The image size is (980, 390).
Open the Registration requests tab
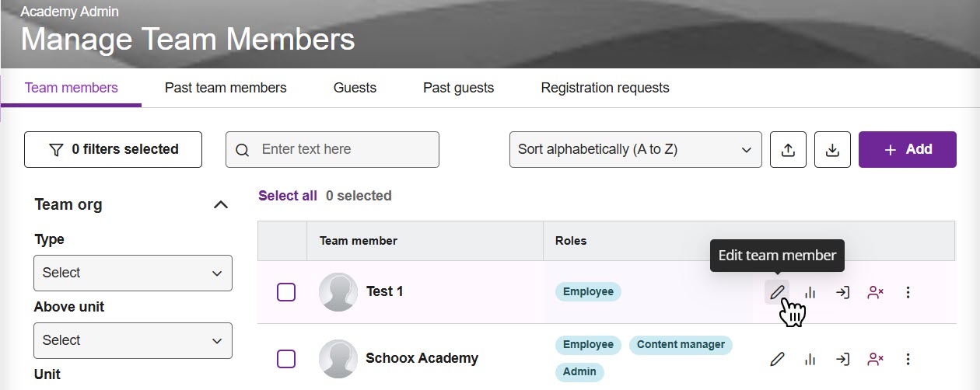point(605,88)
